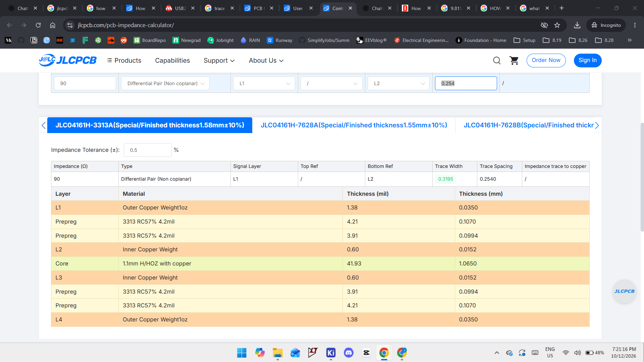The width and height of the screenshot is (644, 362).
Task: Open the BoardRepo bookmark
Action: [x=150, y=40]
